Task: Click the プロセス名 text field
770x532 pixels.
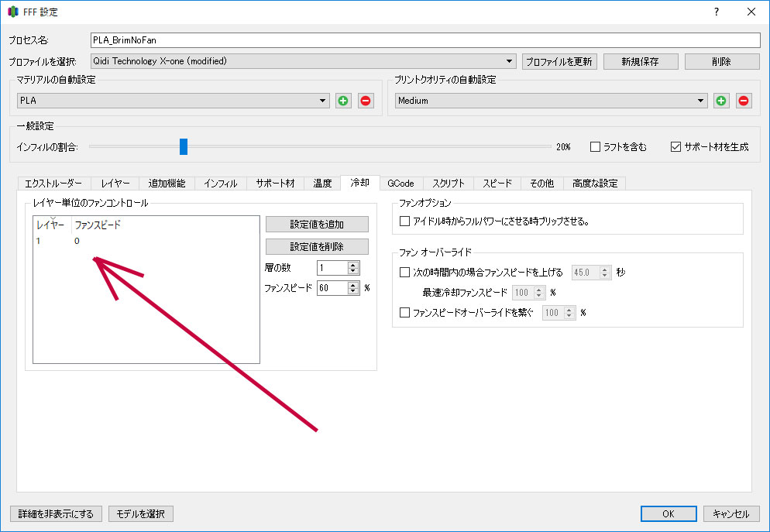Action: (x=425, y=40)
